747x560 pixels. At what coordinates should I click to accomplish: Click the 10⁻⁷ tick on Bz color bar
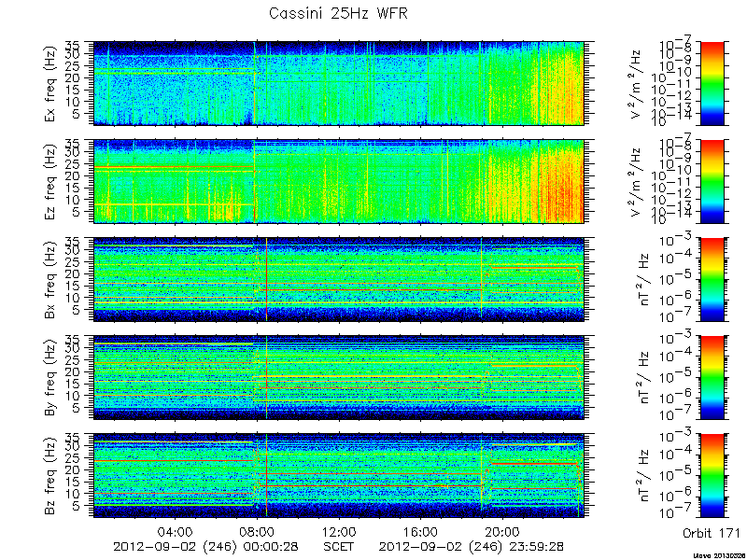coord(677,513)
